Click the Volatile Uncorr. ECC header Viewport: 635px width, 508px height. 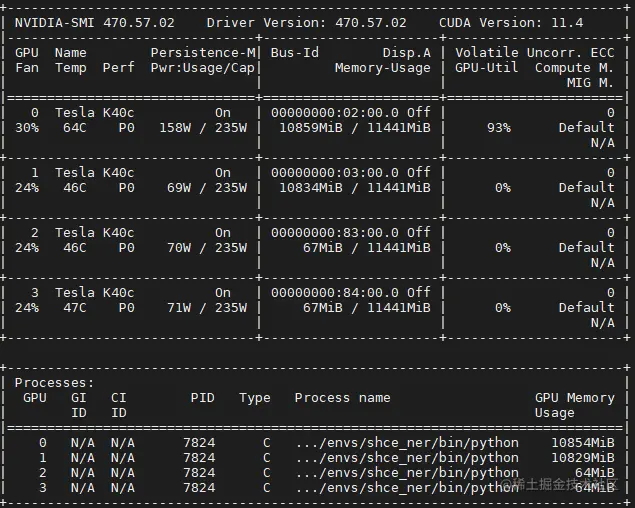(535, 53)
